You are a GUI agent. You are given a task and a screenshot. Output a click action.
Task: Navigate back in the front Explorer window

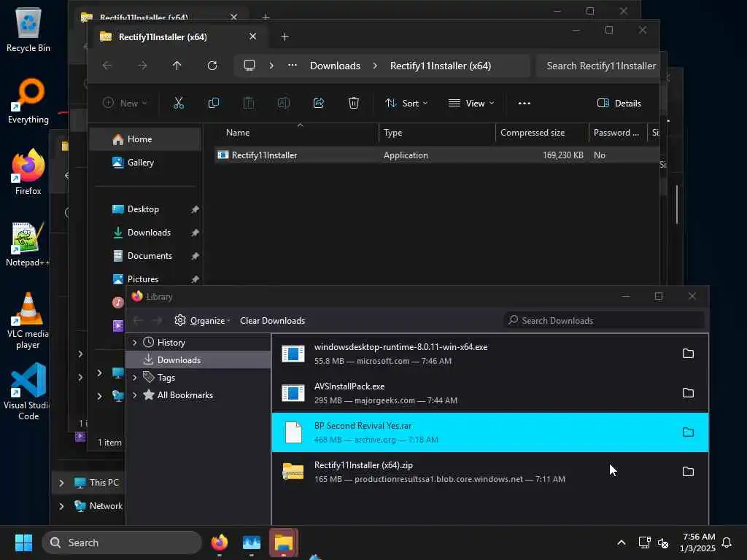click(x=107, y=66)
